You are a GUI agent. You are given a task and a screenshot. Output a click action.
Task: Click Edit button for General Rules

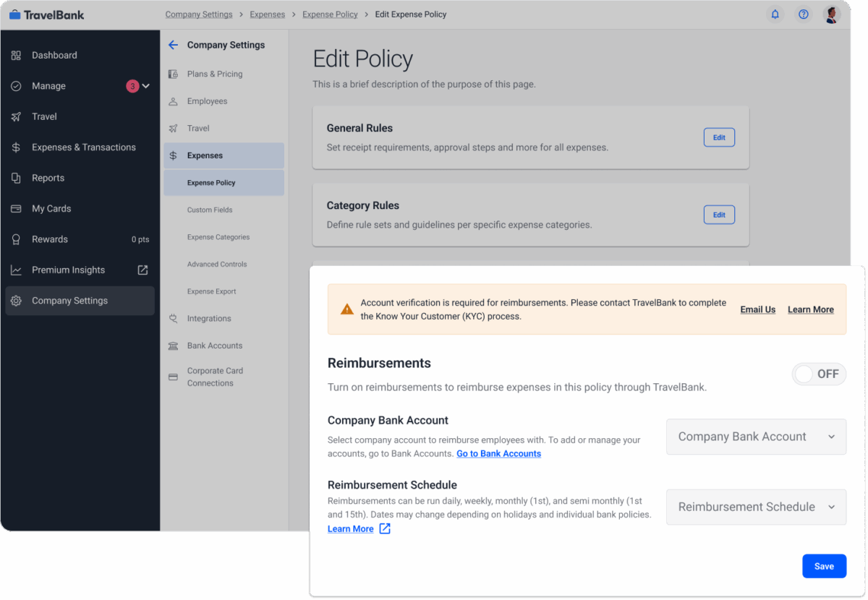pyautogui.click(x=719, y=137)
